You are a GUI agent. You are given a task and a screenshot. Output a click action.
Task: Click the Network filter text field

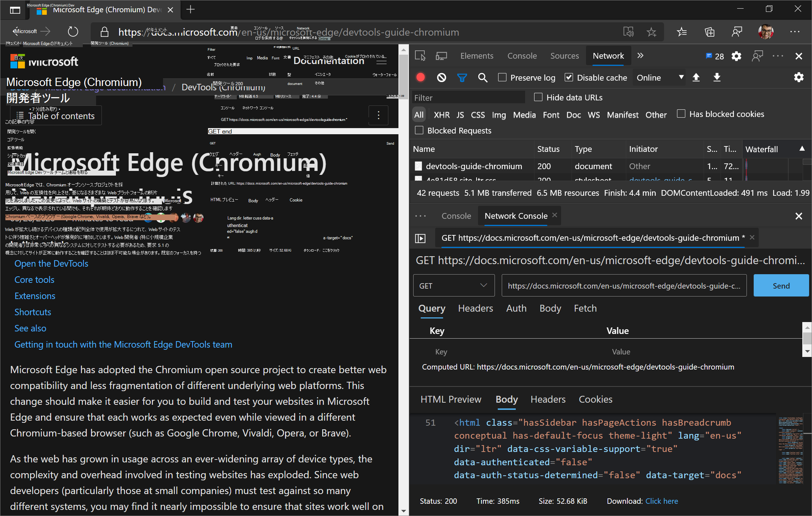click(x=468, y=98)
